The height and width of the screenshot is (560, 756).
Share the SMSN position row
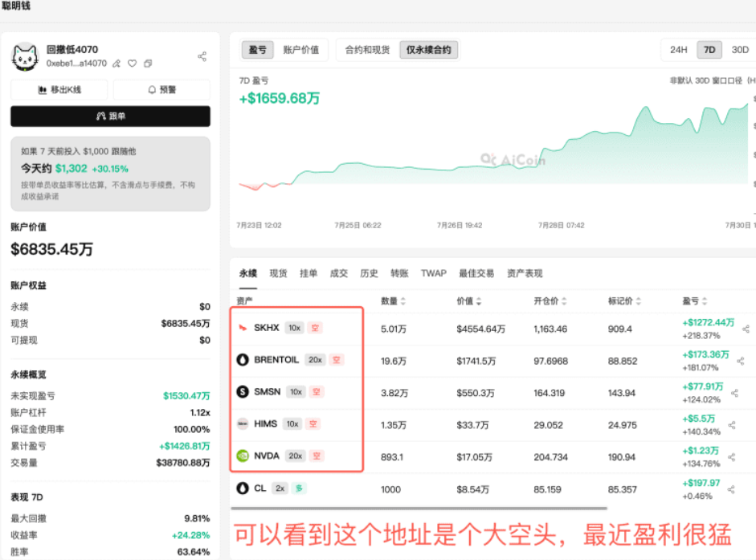(x=735, y=393)
